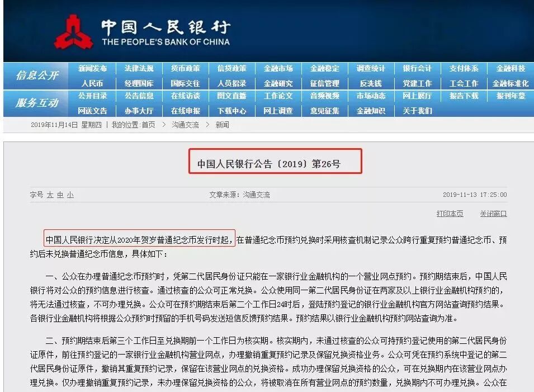The height and width of the screenshot is (392, 534).
Task: Select the 网上展厅 menu item
Action: (x=417, y=96)
